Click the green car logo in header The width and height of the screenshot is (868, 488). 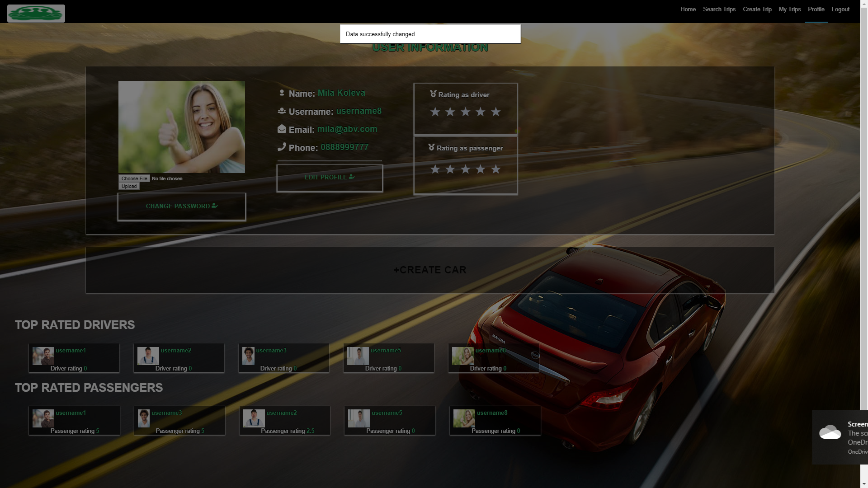pos(36,14)
